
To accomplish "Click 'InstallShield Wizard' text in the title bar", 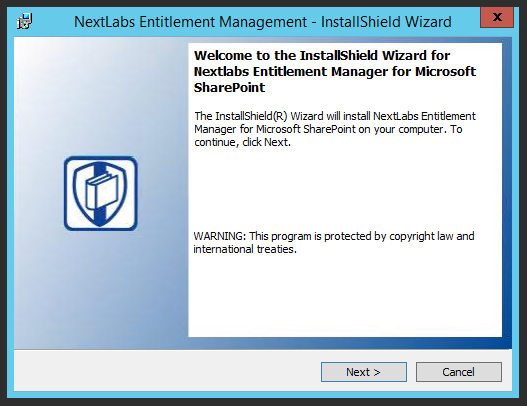I will point(386,22).
